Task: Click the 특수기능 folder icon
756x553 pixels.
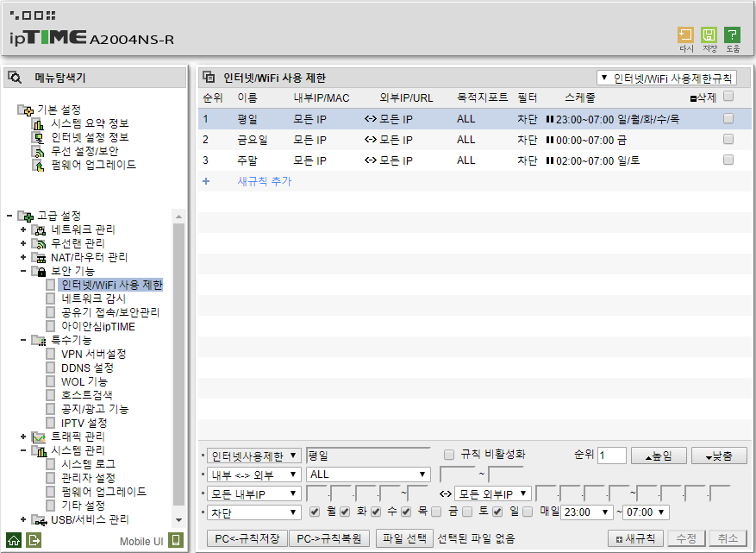Action: click(x=39, y=341)
